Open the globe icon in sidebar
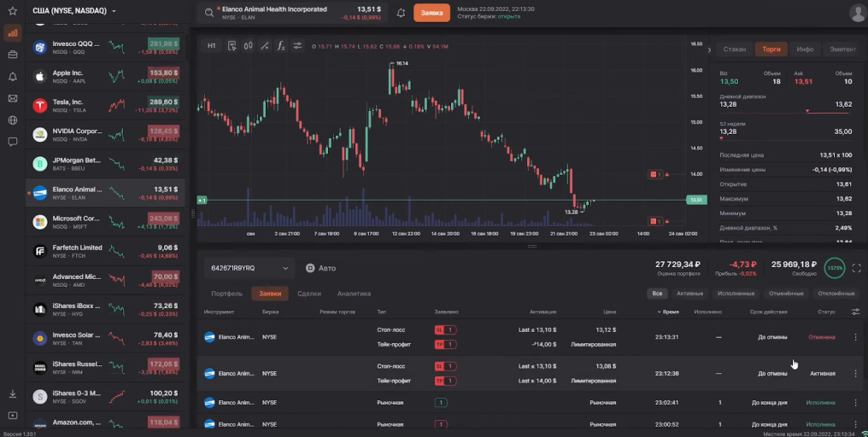 pyautogui.click(x=13, y=120)
